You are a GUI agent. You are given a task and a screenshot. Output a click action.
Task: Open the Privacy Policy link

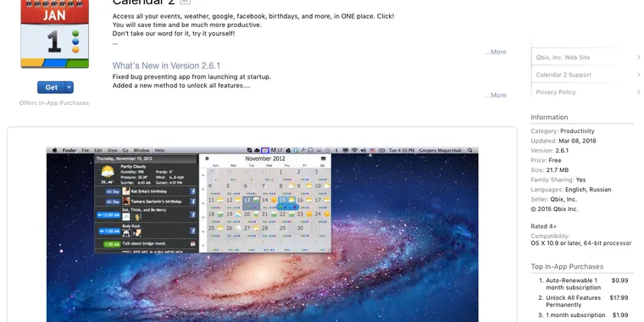point(555,92)
